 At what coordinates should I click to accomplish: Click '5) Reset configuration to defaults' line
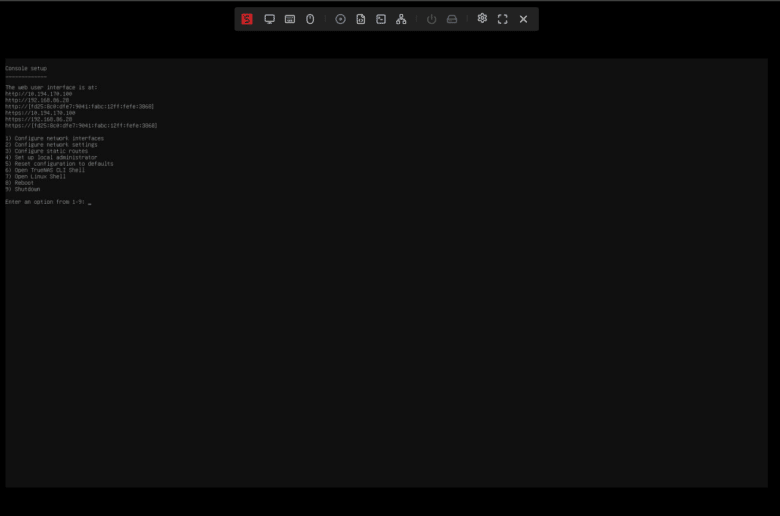(x=59, y=164)
